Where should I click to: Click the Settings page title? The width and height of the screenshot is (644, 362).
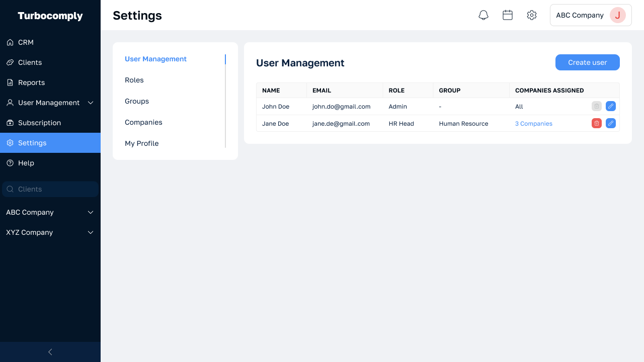137,16
